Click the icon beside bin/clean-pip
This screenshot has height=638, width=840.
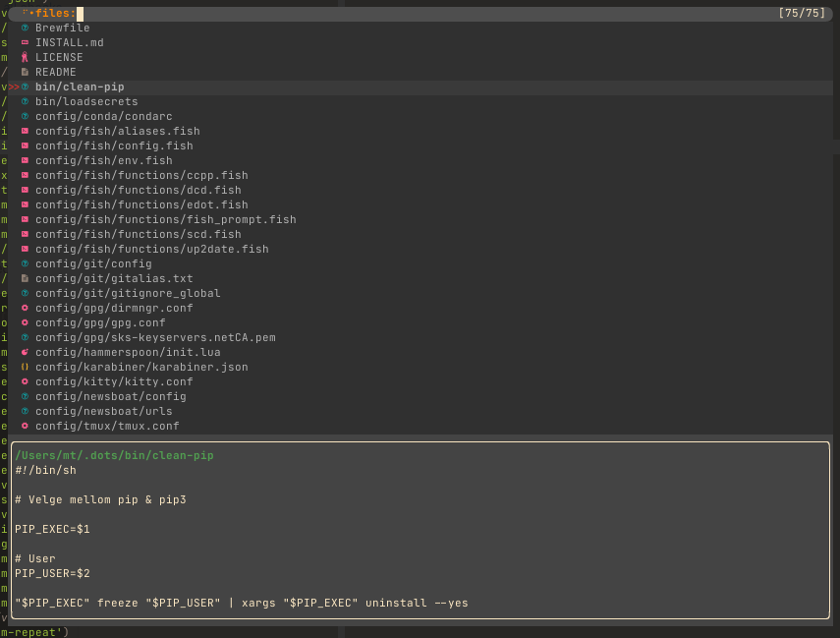[25, 87]
